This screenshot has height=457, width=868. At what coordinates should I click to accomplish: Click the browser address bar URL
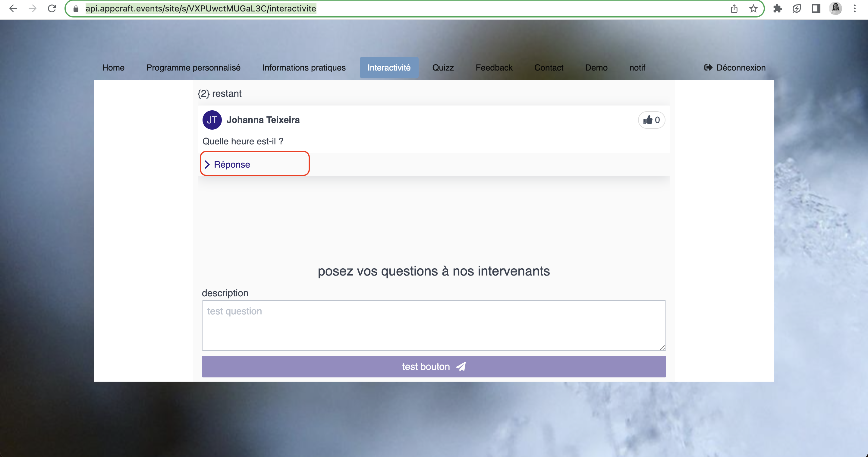click(200, 8)
